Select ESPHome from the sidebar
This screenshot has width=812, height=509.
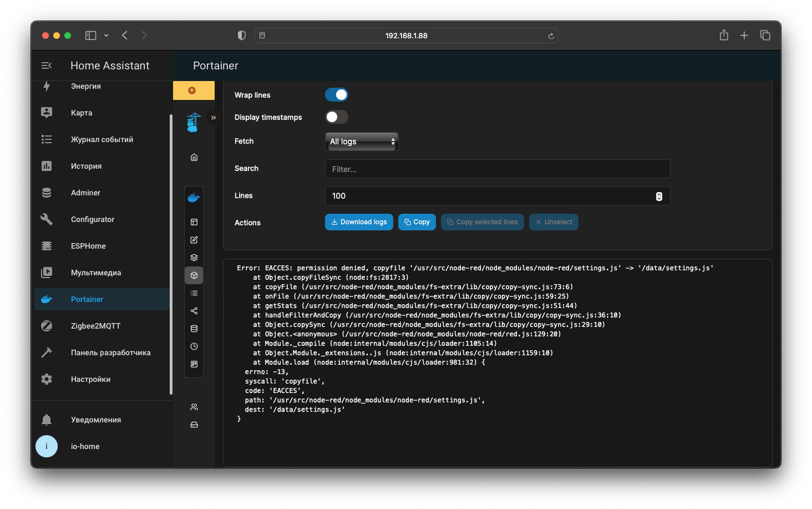(88, 246)
